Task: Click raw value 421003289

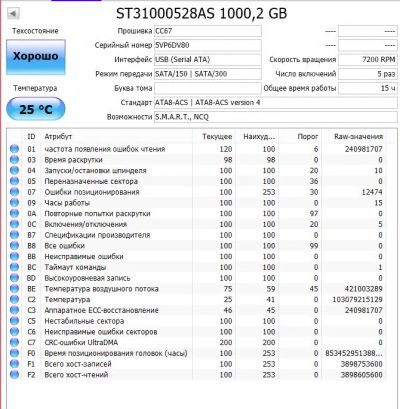Action: point(364,289)
